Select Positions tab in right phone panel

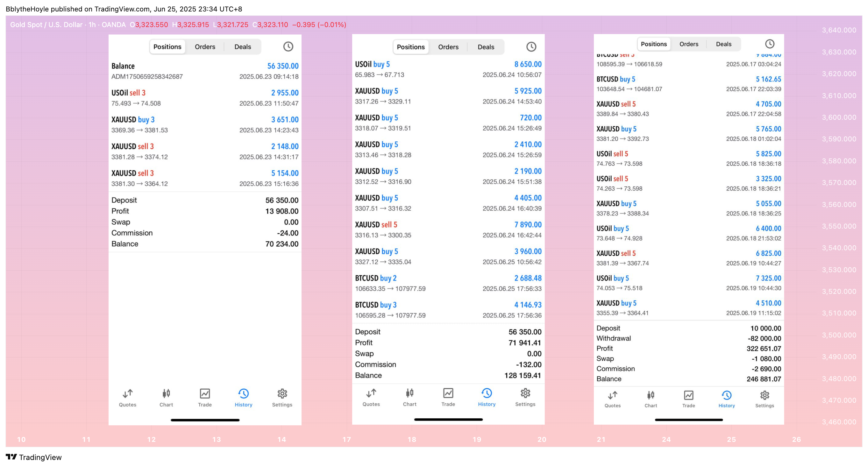coord(654,44)
